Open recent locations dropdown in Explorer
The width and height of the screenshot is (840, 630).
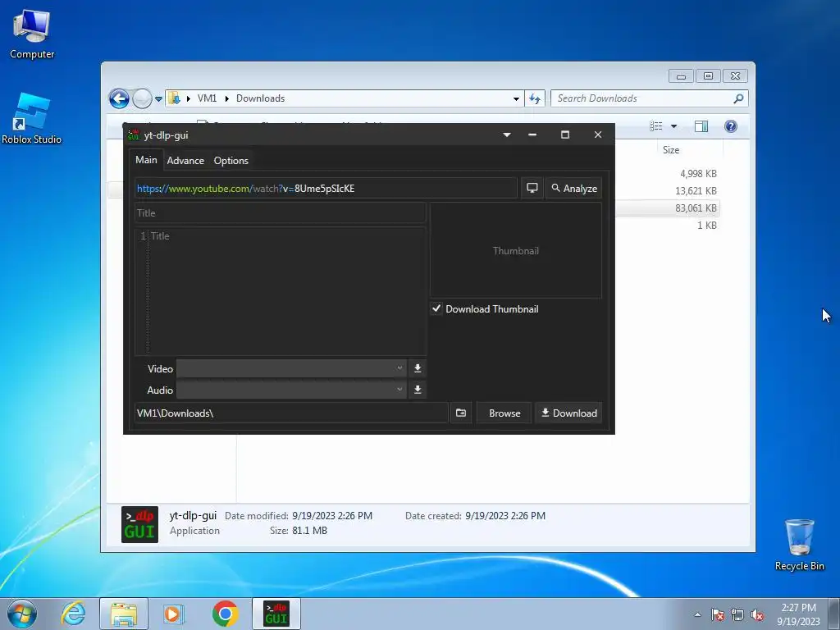[158, 98]
